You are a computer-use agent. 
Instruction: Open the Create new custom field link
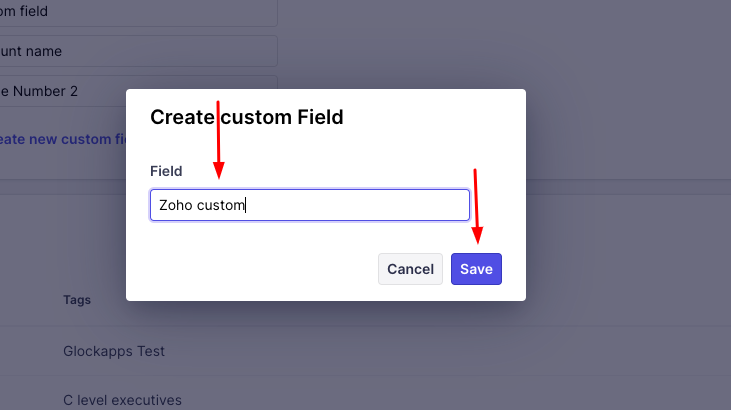click(x=62, y=139)
